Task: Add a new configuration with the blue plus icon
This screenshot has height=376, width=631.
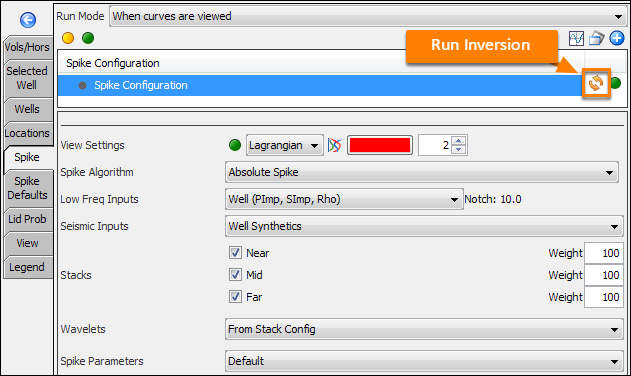Action: 617,38
